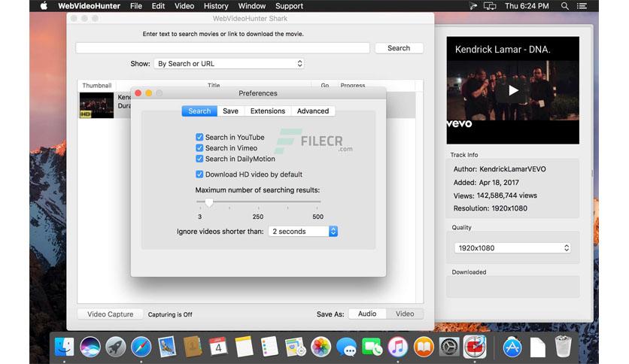Select the Kendrick Lamar HD thumbnail row
Viewport: 629px width, 364px height.
(x=247, y=105)
